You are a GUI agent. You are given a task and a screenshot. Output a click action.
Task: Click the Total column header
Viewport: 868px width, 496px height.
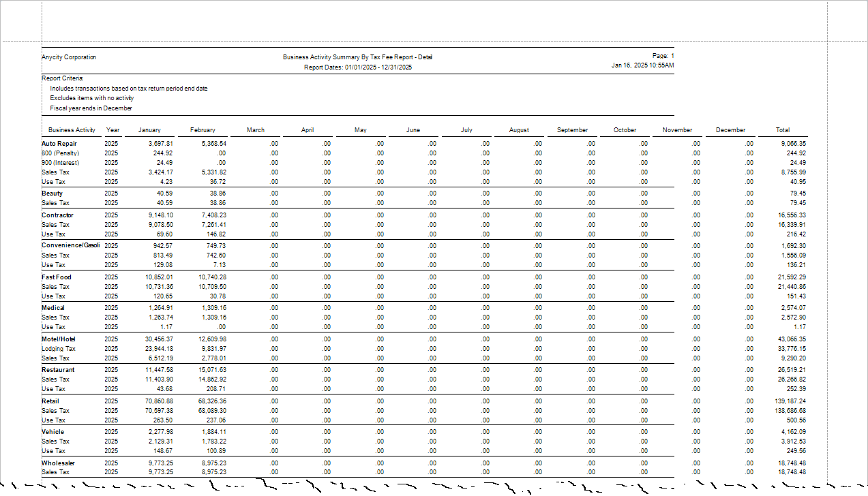pyautogui.click(x=783, y=130)
